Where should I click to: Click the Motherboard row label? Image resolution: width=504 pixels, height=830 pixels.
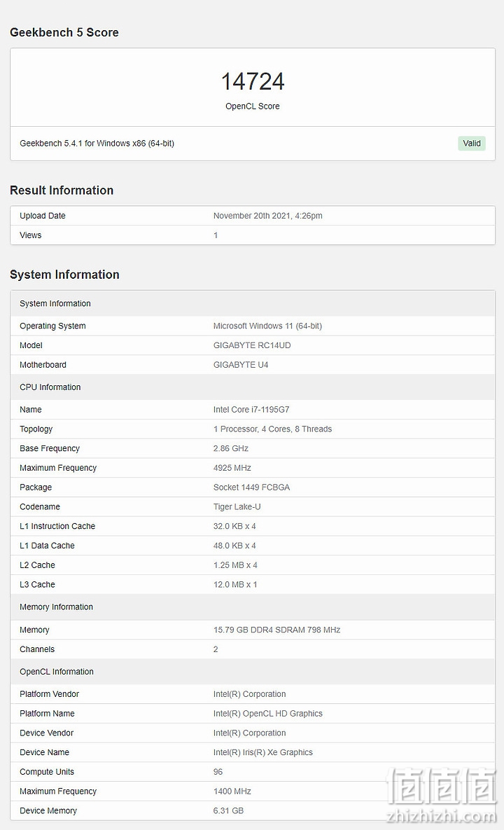tap(43, 365)
